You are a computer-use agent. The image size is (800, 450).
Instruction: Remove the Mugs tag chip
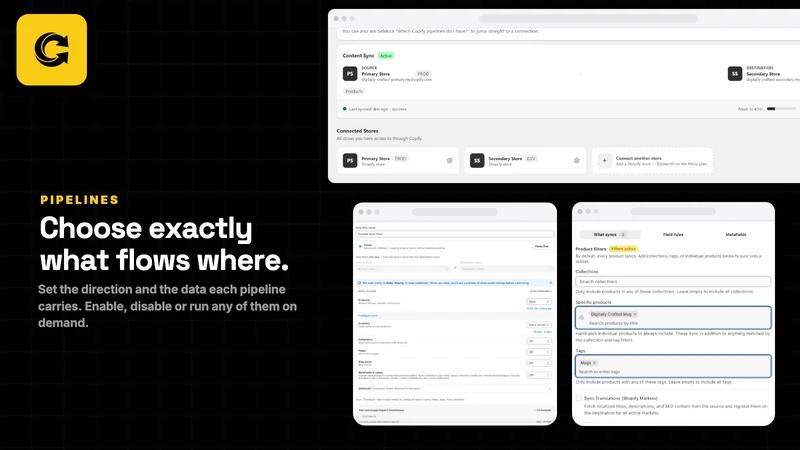click(594, 363)
